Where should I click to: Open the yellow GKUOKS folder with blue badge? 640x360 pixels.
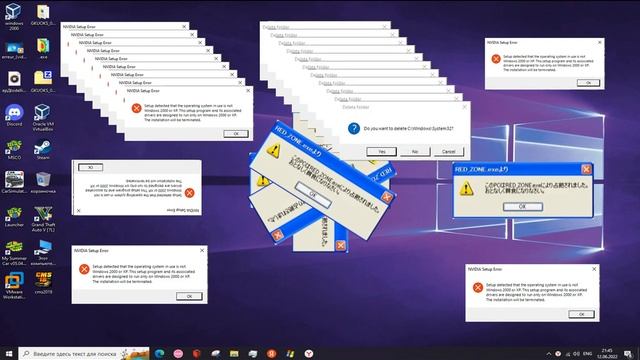(x=43, y=82)
